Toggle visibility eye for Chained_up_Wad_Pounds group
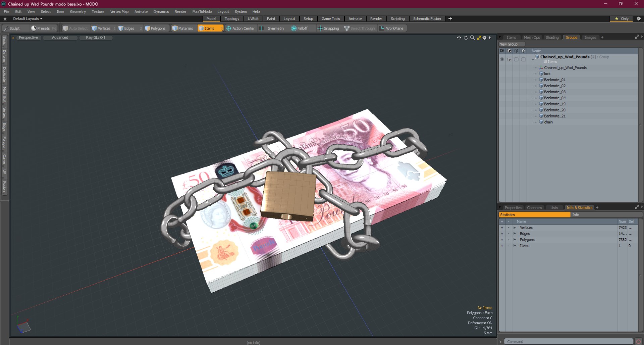The image size is (644, 345). (502, 59)
